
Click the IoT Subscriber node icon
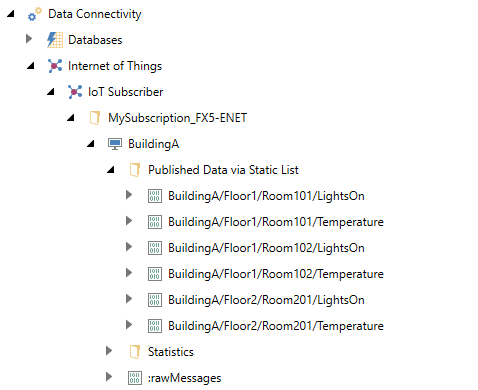coord(75,92)
